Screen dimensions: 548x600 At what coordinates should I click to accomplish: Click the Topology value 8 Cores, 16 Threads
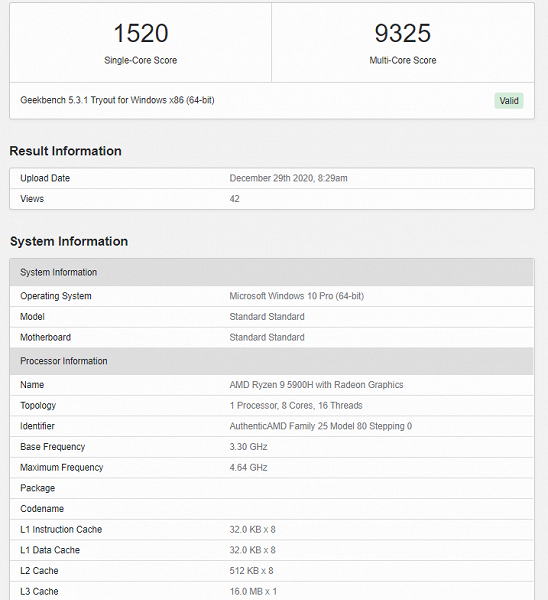coord(296,406)
